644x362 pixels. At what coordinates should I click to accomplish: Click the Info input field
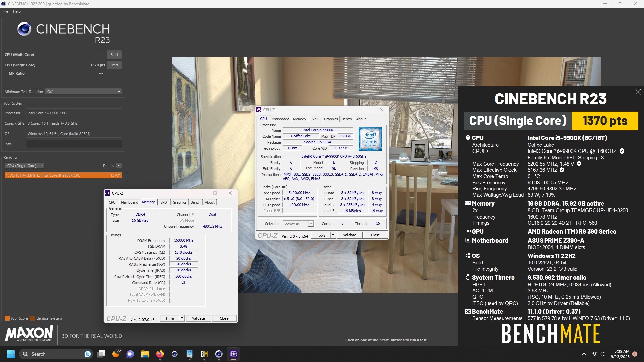point(74,144)
